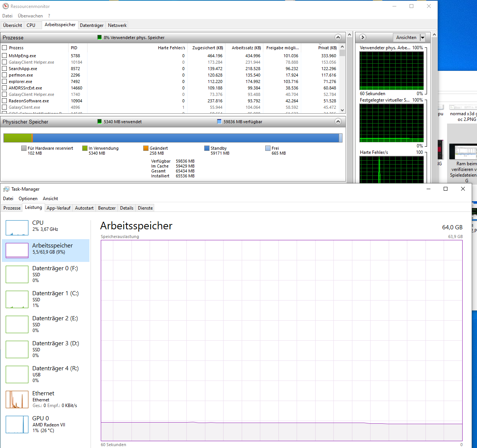Open Datenträger 2 (E:) performance view

pos(46,324)
